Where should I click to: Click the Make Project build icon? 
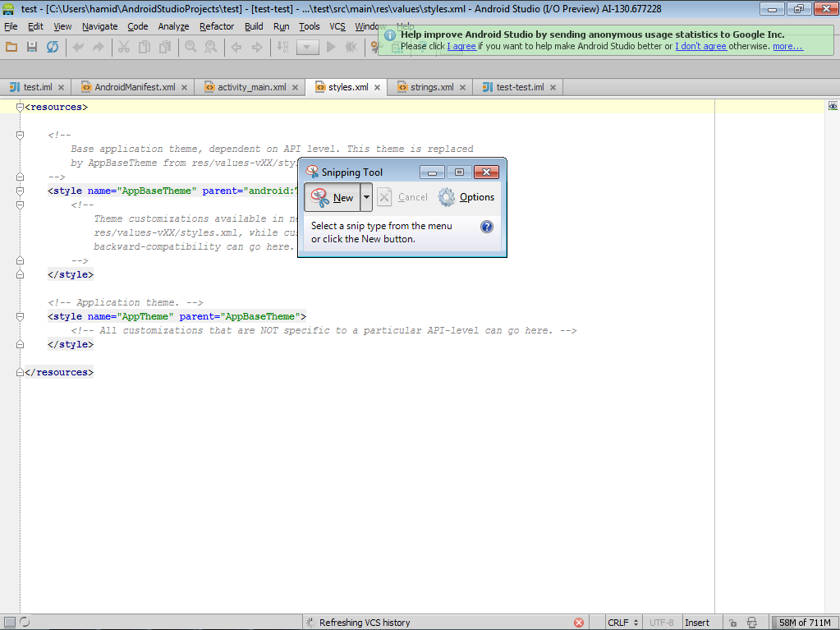point(282,47)
